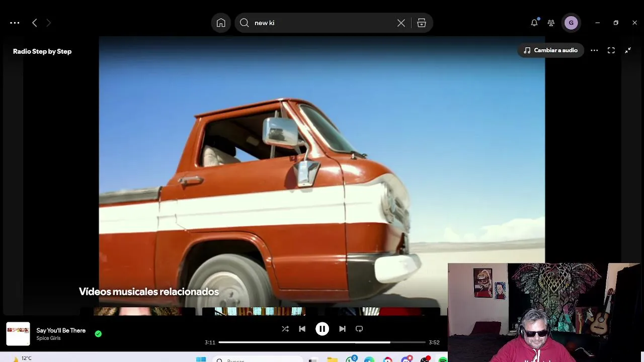Toggle shuffle playback
The width and height of the screenshot is (644, 362).
[285, 329]
